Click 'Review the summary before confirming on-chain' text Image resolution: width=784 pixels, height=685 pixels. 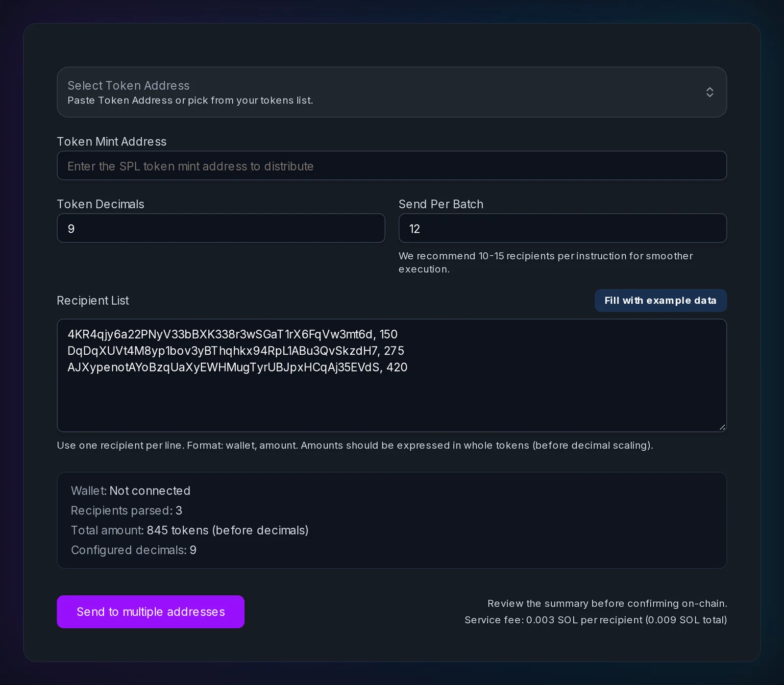click(x=607, y=603)
